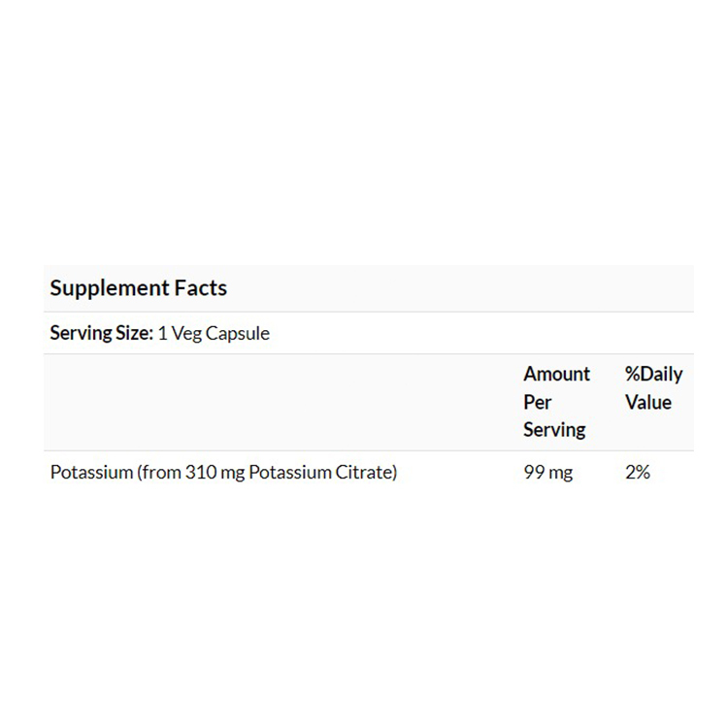
Task: Click the word Facts in the heading
Action: (x=201, y=288)
